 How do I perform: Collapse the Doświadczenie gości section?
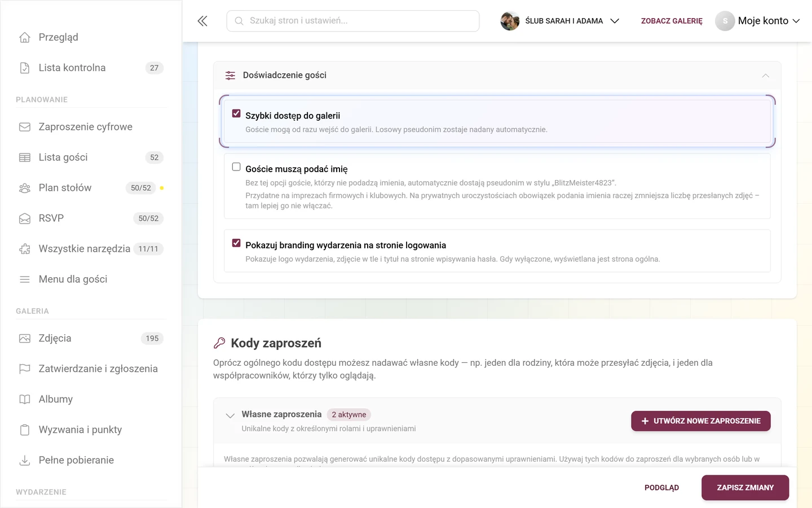765,76
